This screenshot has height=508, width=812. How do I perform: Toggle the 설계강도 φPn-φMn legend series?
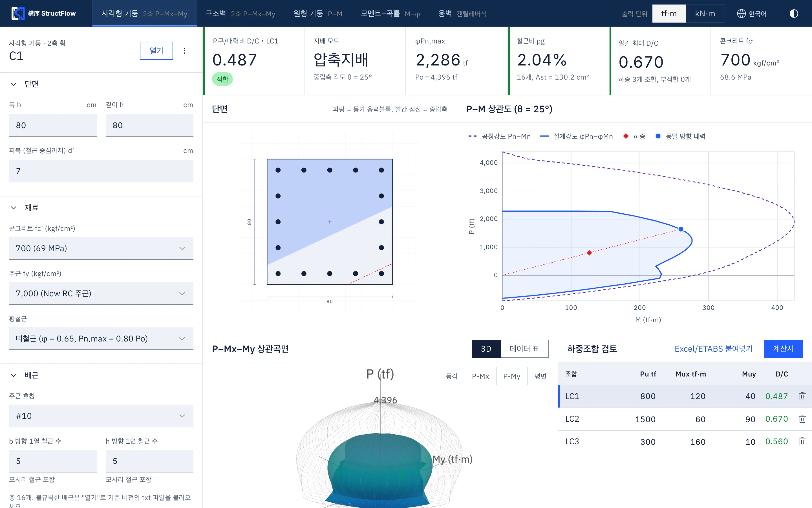pyautogui.click(x=576, y=136)
